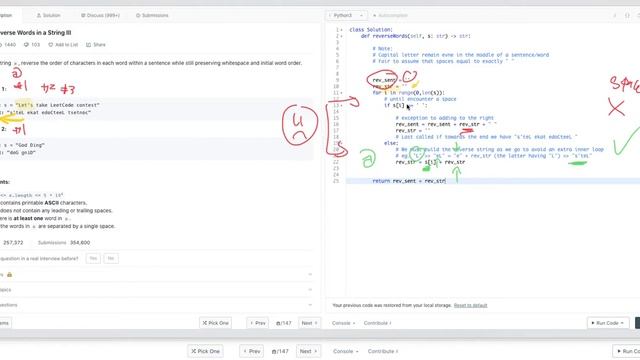Click the problem title Reverse Words in a String III

(x=35, y=32)
